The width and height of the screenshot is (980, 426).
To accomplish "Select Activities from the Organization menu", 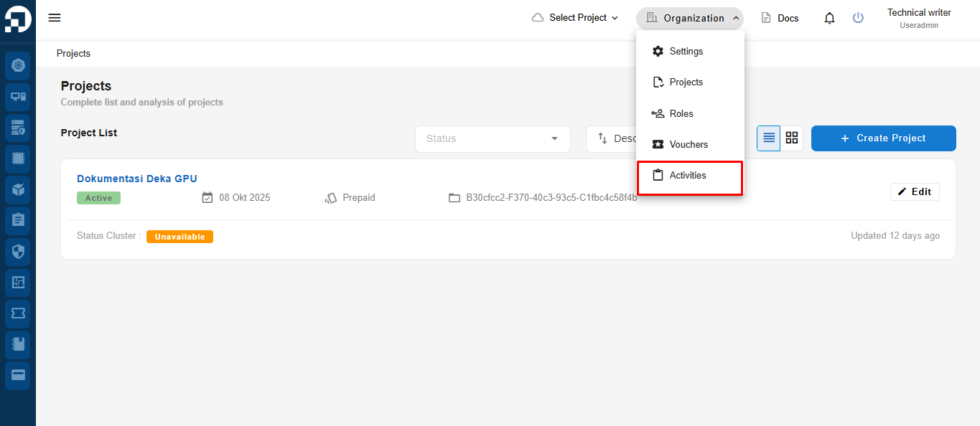I will pyautogui.click(x=689, y=176).
